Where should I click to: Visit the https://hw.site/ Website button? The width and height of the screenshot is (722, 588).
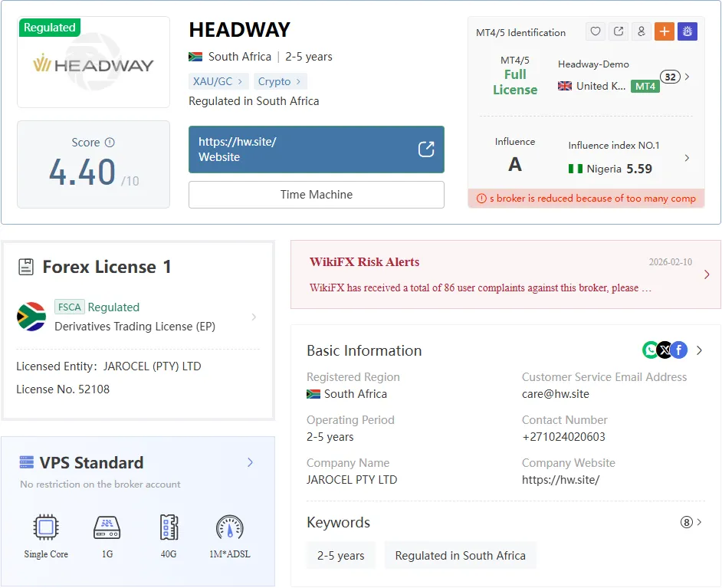click(x=317, y=149)
